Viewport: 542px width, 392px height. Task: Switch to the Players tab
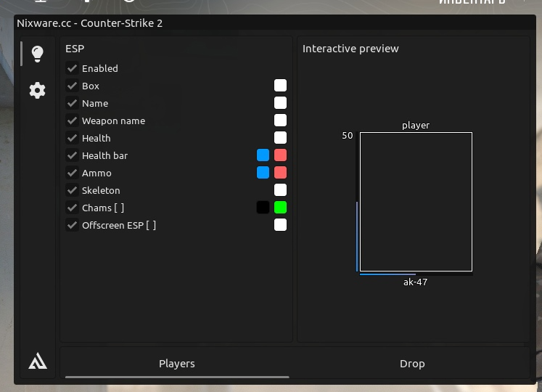point(177,364)
